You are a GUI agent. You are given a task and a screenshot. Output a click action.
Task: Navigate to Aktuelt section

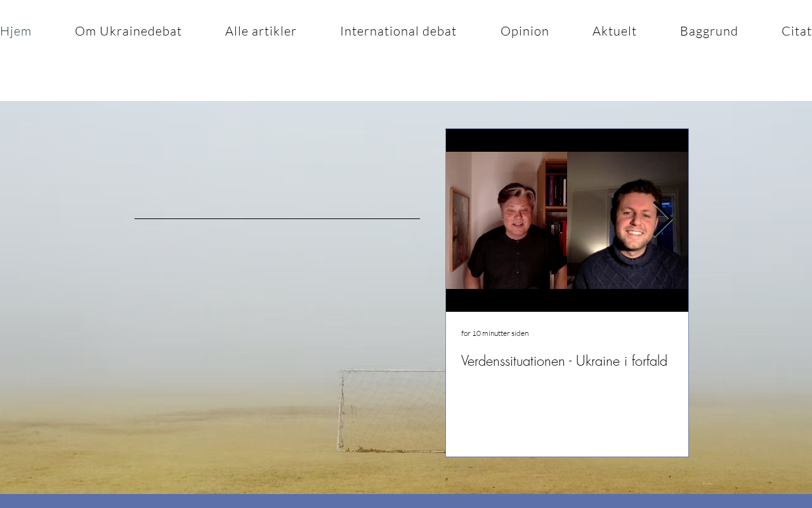tap(615, 31)
